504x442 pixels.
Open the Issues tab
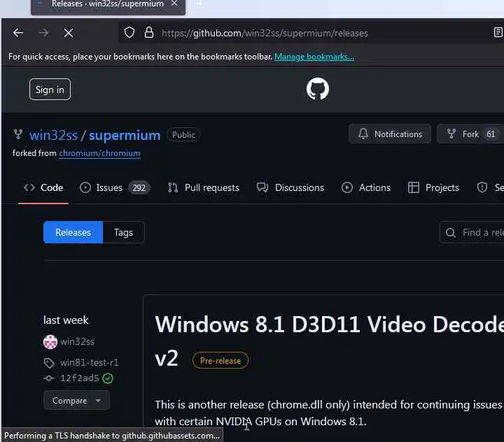point(115,187)
